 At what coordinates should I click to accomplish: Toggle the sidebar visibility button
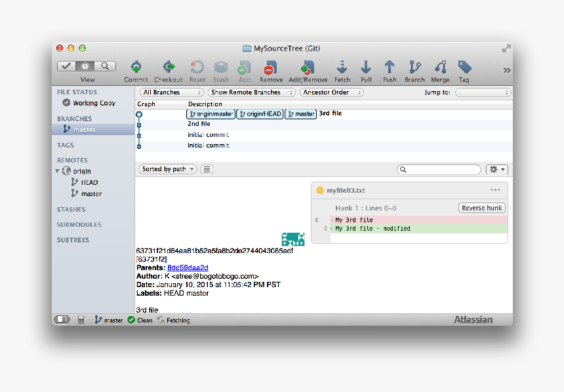tap(62, 319)
